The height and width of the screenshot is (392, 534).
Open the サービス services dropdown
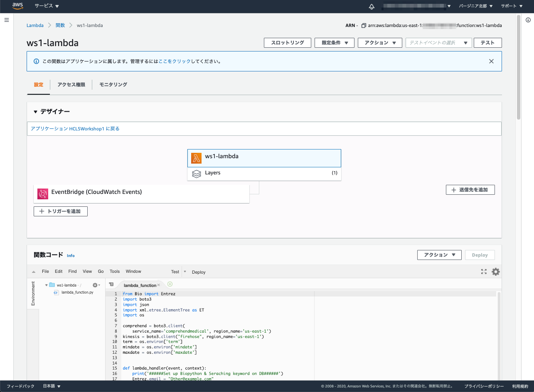[47, 6]
